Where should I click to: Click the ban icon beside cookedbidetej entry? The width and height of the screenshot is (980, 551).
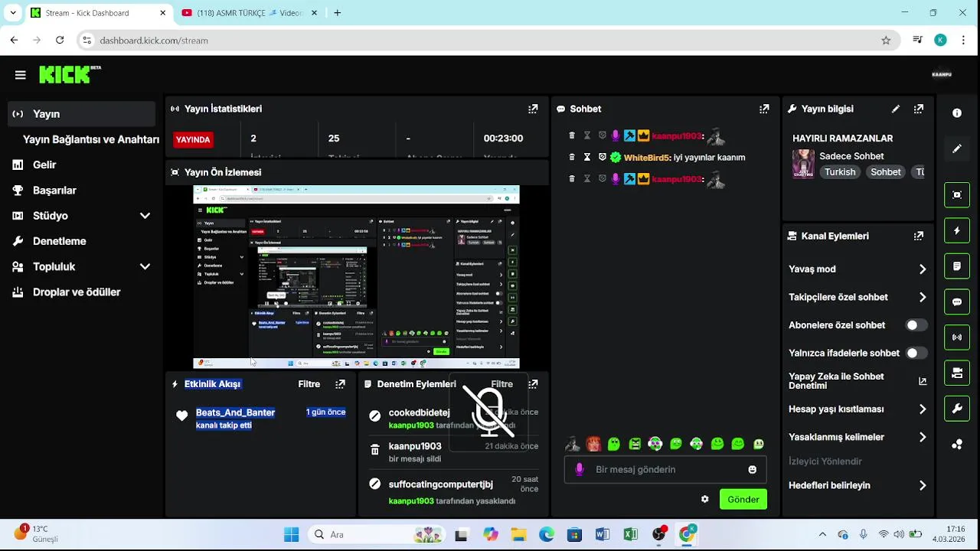375,416
